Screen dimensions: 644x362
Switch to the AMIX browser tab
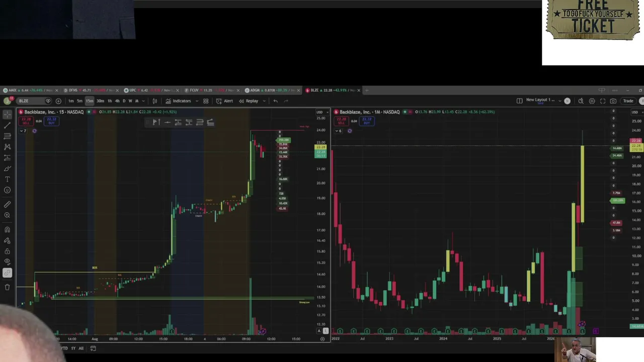click(31, 90)
